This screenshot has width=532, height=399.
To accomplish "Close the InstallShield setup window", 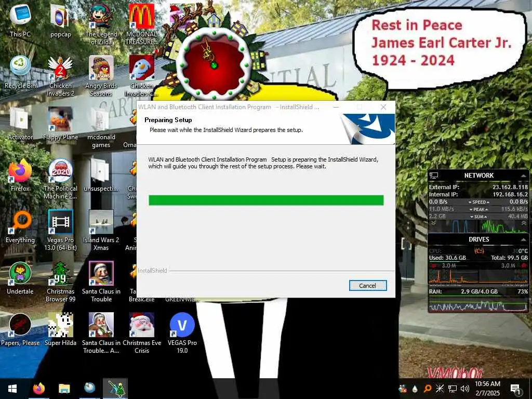I will pyautogui.click(x=383, y=107).
